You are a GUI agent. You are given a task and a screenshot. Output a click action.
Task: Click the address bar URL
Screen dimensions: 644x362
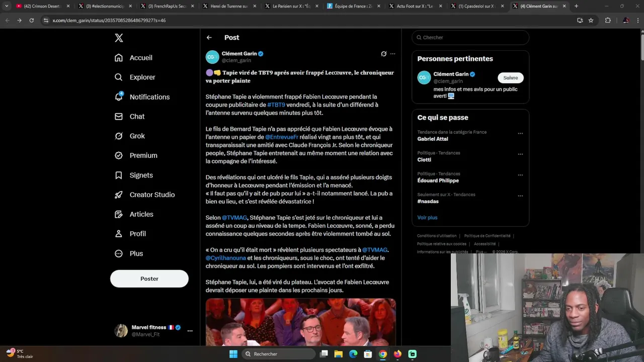coord(109,21)
